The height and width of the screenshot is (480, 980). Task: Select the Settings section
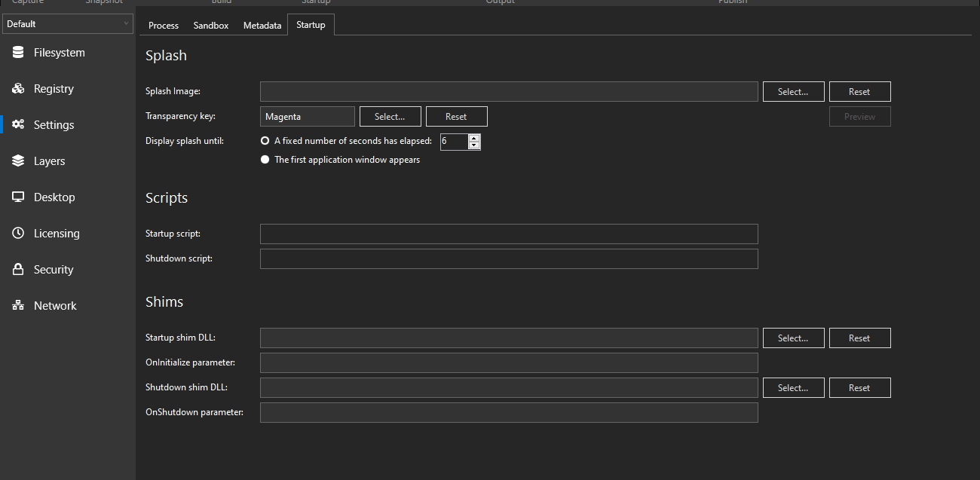tap(53, 124)
